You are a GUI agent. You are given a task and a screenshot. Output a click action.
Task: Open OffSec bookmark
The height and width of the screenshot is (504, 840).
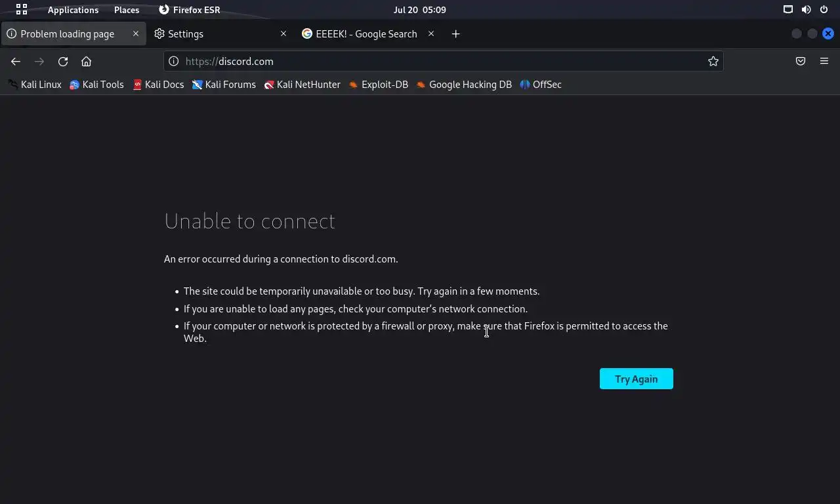541,84
